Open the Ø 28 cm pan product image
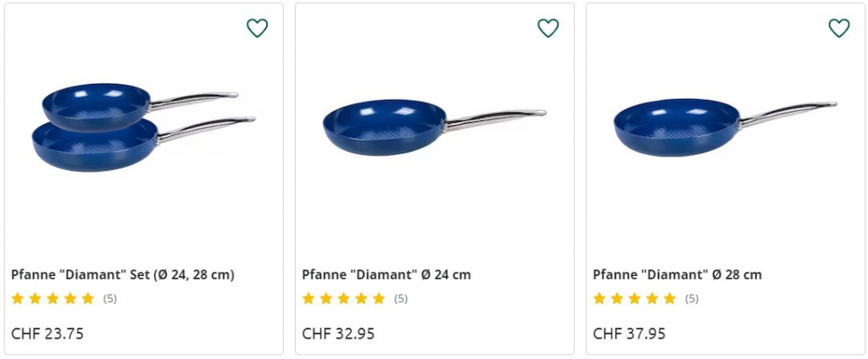 (676, 127)
